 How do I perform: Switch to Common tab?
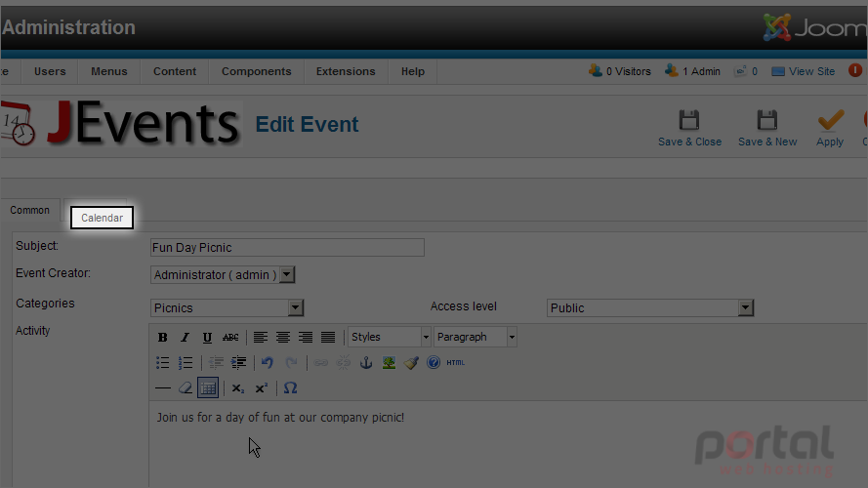point(30,210)
